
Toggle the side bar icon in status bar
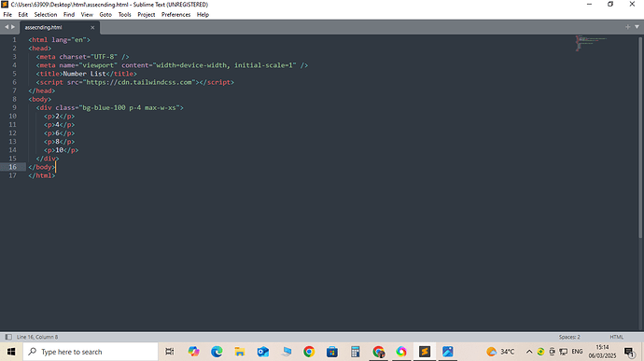[8, 337]
